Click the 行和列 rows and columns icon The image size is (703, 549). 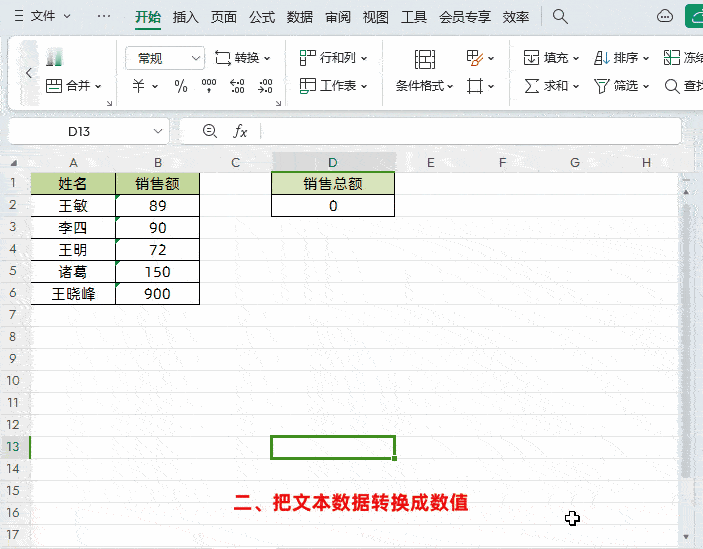pos(308,58)
